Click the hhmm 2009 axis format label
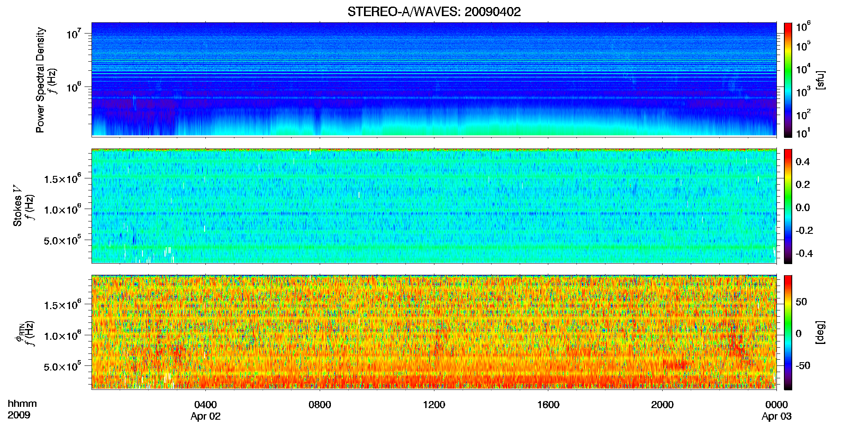Image resolution: width=868 pixels, height=447 pixels. [22, 409]
